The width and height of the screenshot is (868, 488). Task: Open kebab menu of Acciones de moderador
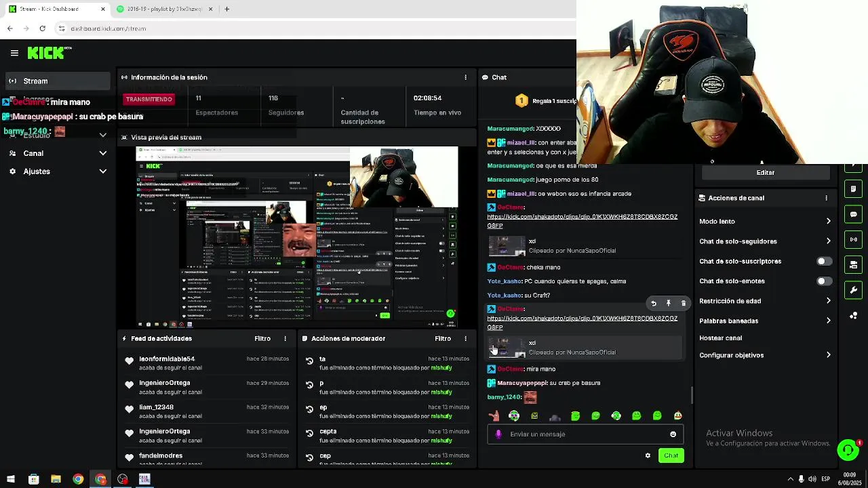tap(465, 338)
